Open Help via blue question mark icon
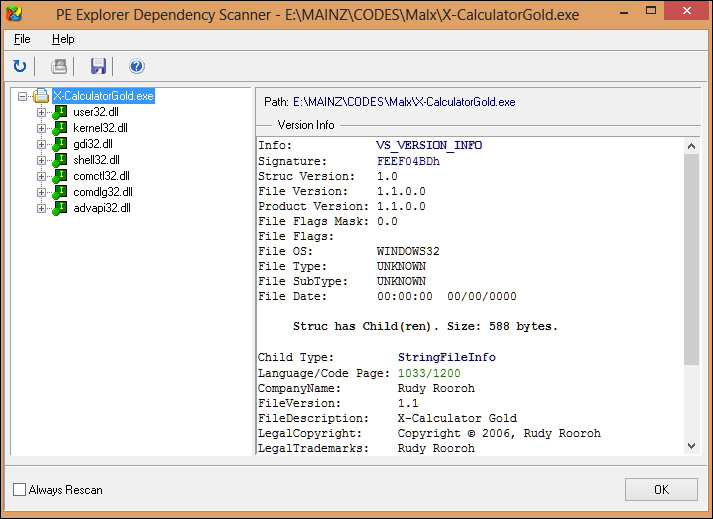The height and width of the screenshot is (519, 713). [136, 66]
